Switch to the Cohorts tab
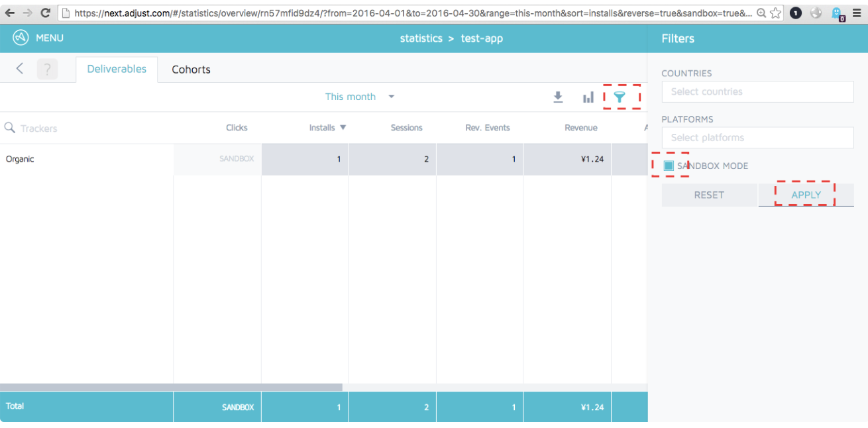This screenshot has height=428, width=868. (191, 70)
